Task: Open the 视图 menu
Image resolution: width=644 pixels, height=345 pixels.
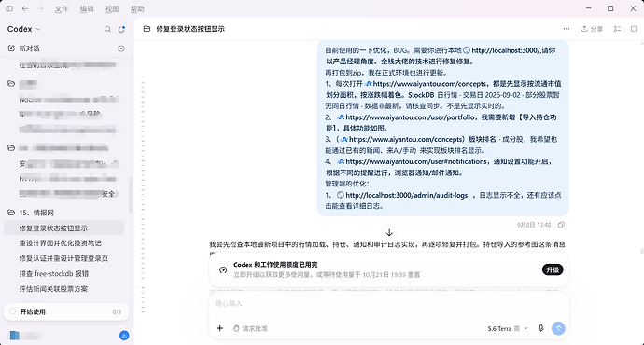Action: pos(112,9)
